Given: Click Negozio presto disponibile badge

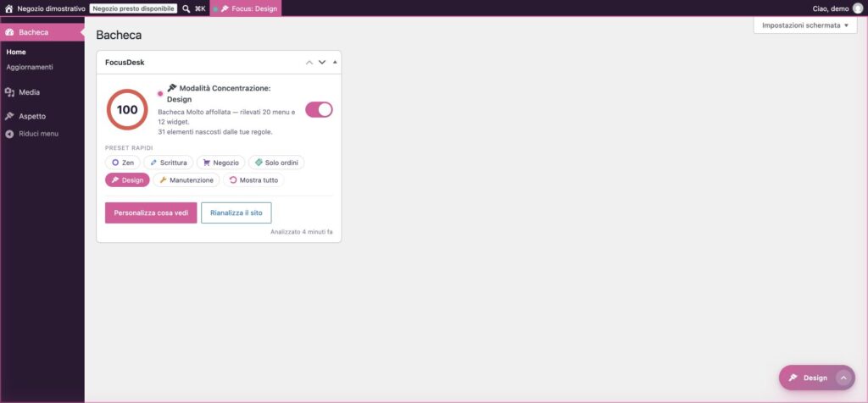Looking at the screenshot, I should 133,8.
